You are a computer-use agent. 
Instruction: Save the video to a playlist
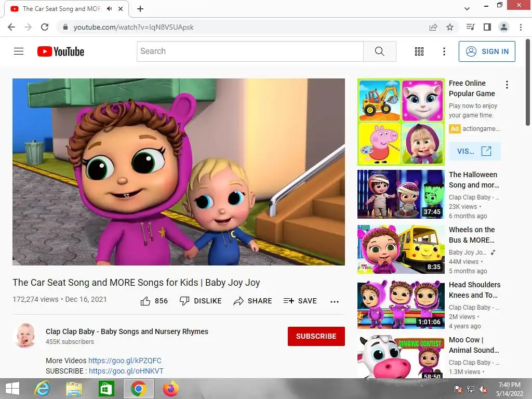point(300,301)
